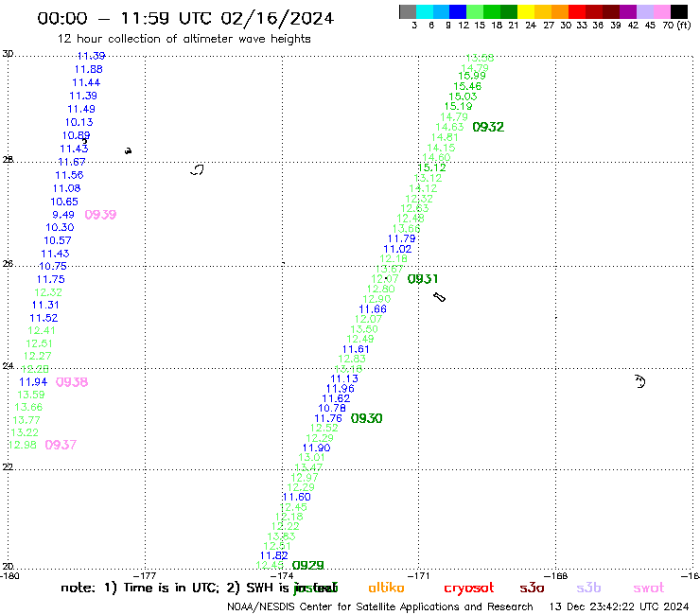Click the green time marker '0929'
The width and height of the screenshot is (700, 615).
tap(308, 566)
